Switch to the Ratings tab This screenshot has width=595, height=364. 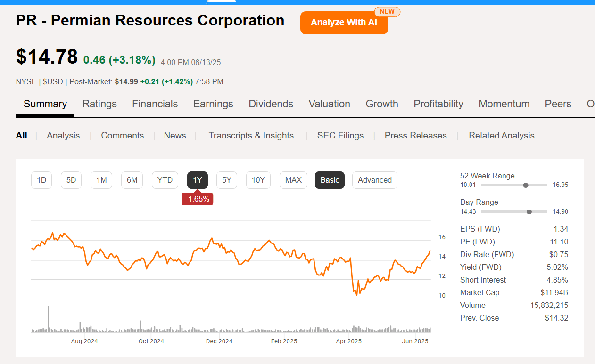(99, 104)
